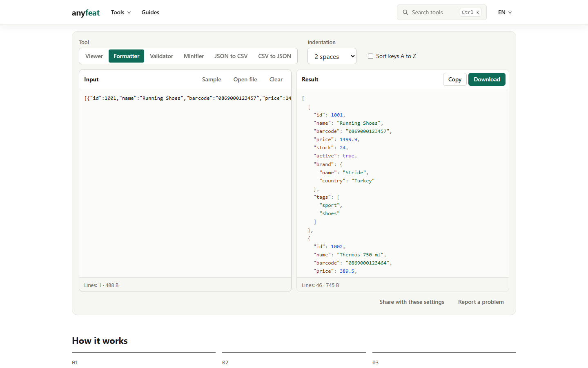Click the "sport" tag in Result
Screen dimensions: 588x368
[330, 205]
